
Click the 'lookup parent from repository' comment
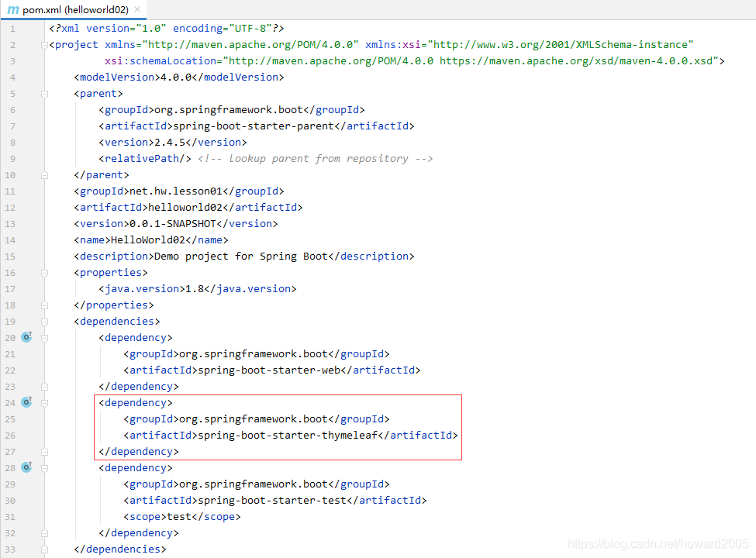pyautogui.click(x=316, y=159)
